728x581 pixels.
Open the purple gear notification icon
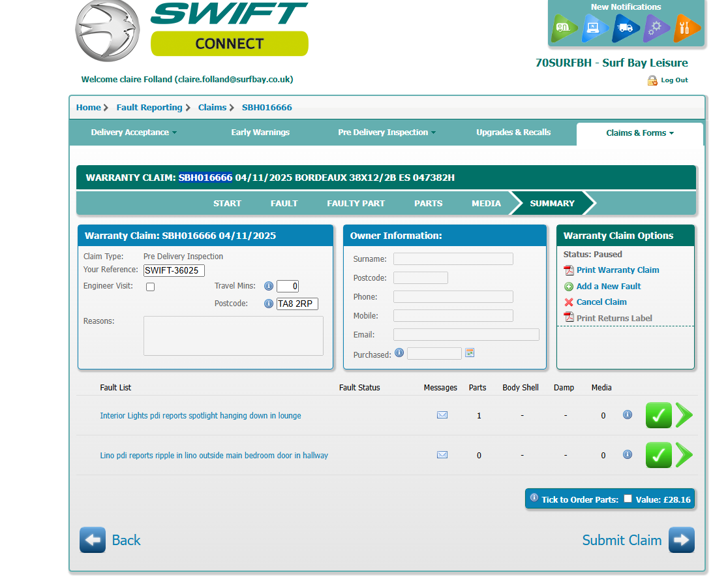[656, 28]
